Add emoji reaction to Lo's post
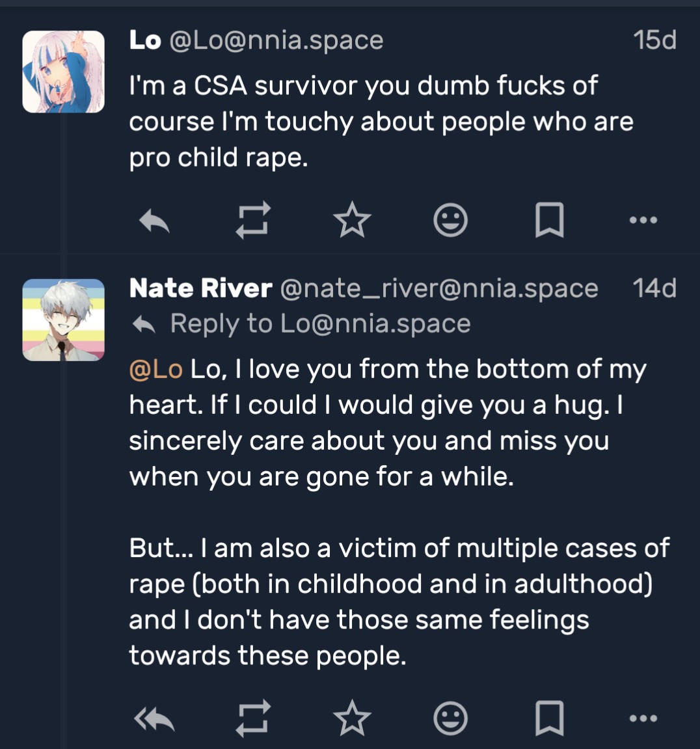This screenshot has width=700, height=749. [x=450, y=220]
